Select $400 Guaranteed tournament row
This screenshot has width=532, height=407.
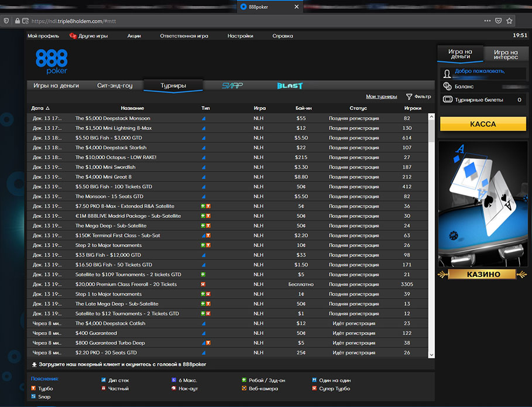(227, 333)
